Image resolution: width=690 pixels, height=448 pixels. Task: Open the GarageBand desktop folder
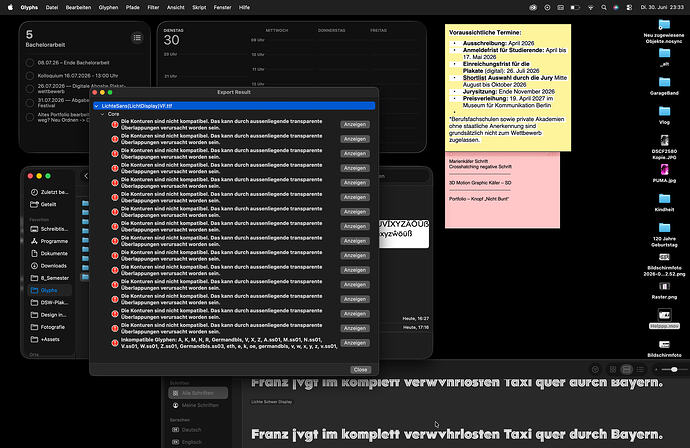(664, 86)
